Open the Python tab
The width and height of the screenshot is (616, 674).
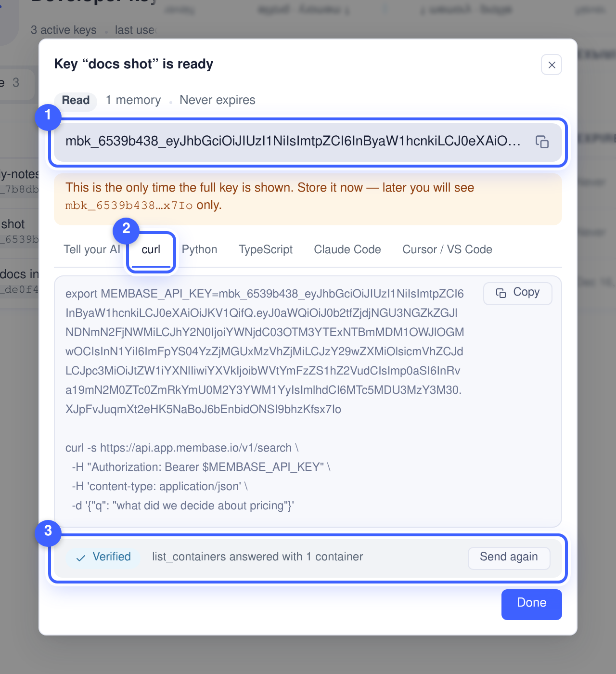(200, 249)
